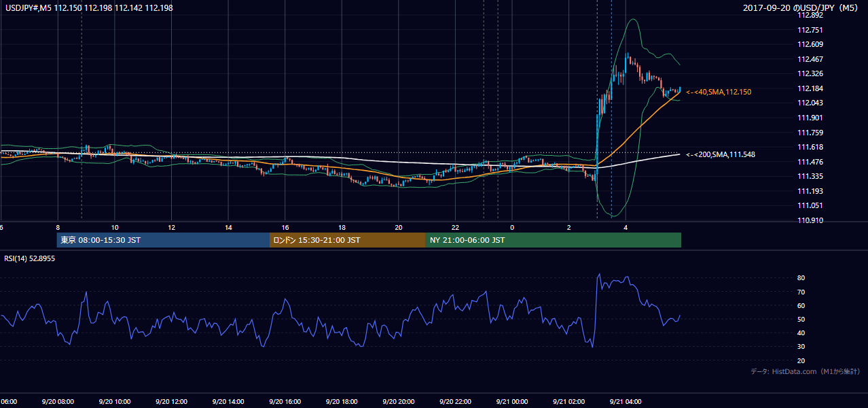Click RSI scale level 70
Screen dimensions: 868x408
[x=801, y=292]
